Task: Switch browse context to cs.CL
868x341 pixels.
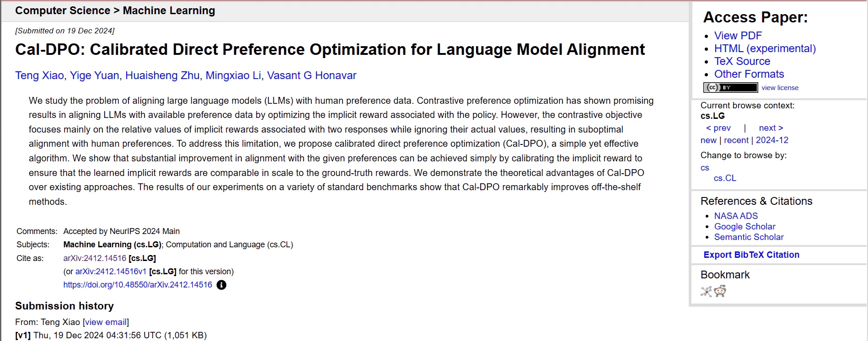Action: (x=725, y=178)
